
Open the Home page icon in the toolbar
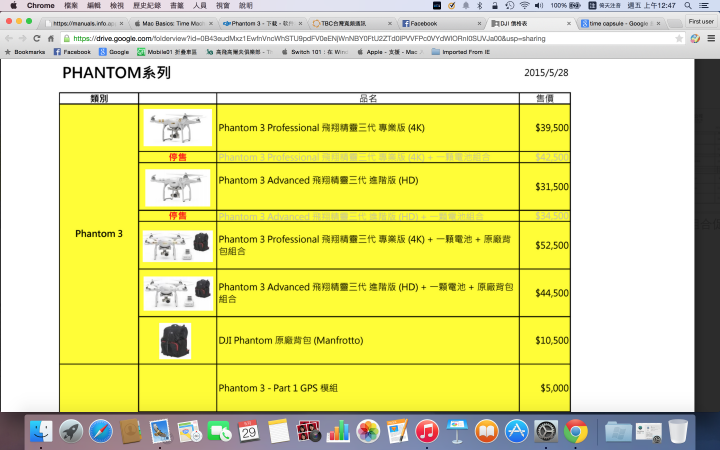tap(51, 39)
